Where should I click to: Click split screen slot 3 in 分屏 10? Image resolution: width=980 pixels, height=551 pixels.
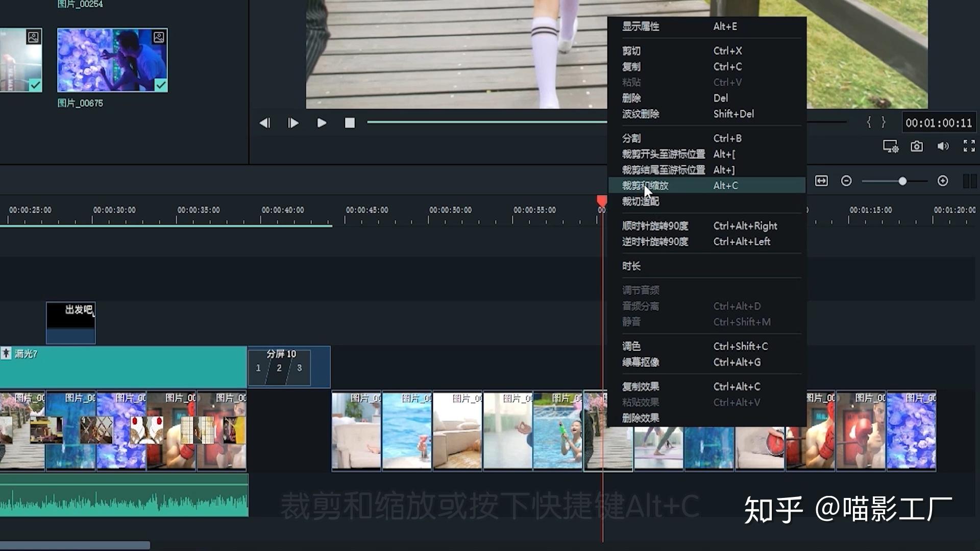[300, 368]
